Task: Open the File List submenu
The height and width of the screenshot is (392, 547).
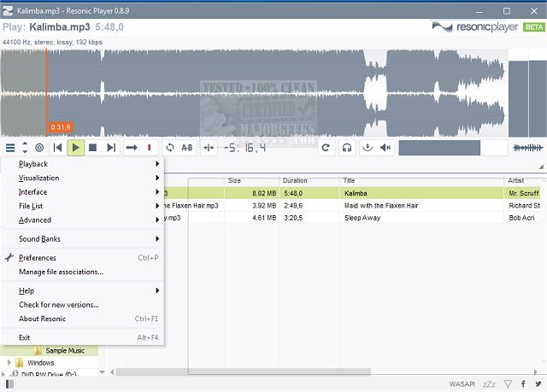Action: 83,206
